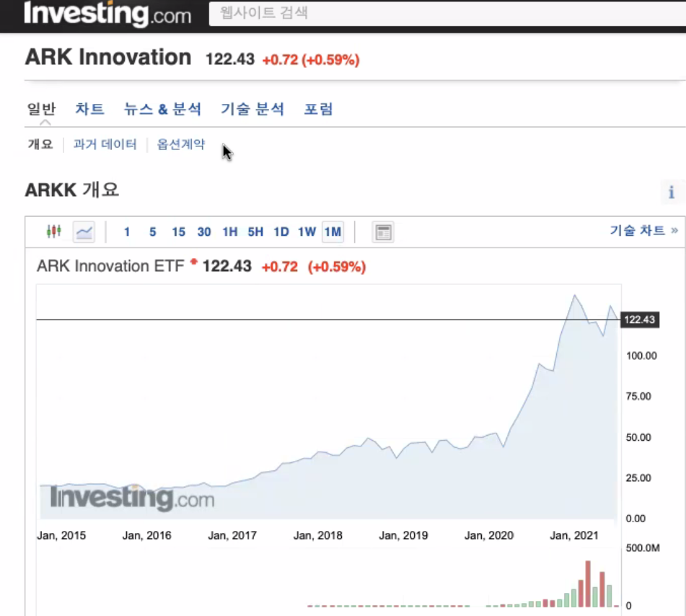Viewport: 686px width, 616px height.
Task: Switch chart to candlestick view
Action: coord(54,231)
